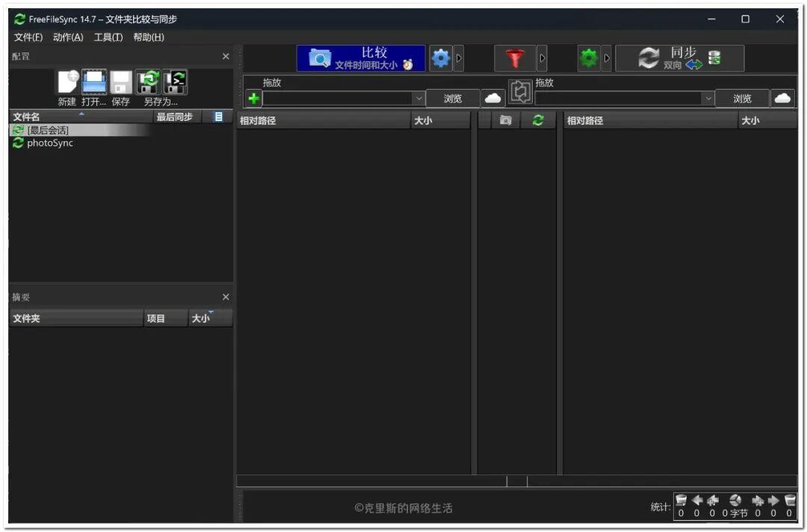
Task: Open left cloud storage access
Action: pyautogui.click(x=492, y=99)
